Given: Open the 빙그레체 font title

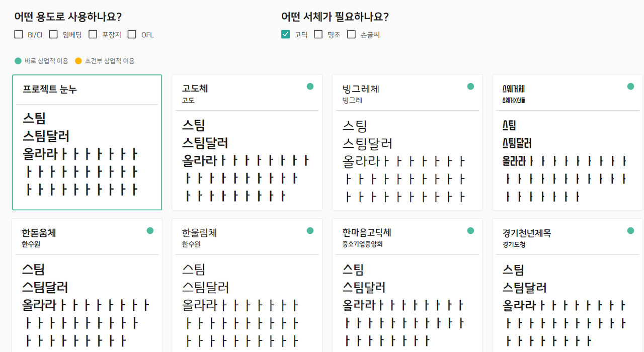Looking at the screenshot, I should [360, 89].
